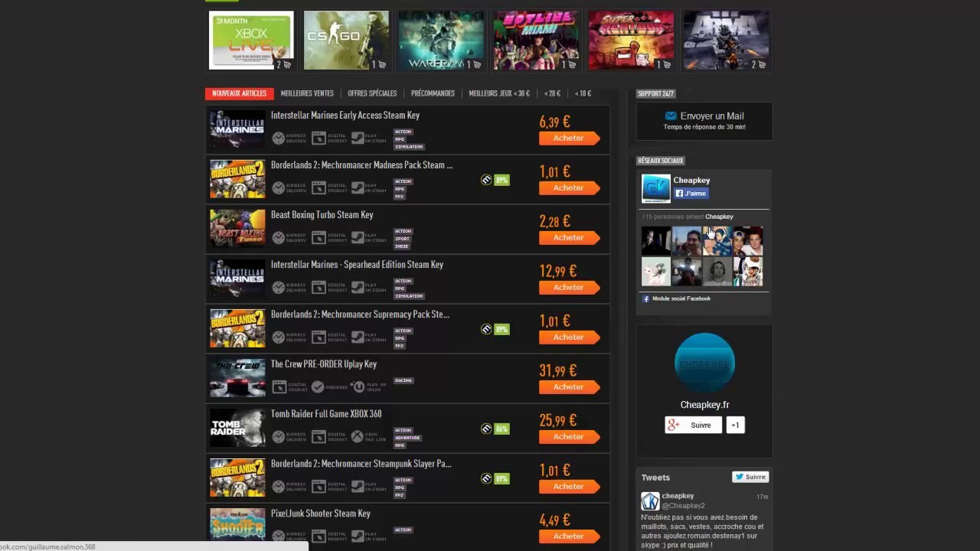This screenshot has width=980, height=551.
Task: Click cart icon on CS:GO thumbnail
Action: pos(382,65)
